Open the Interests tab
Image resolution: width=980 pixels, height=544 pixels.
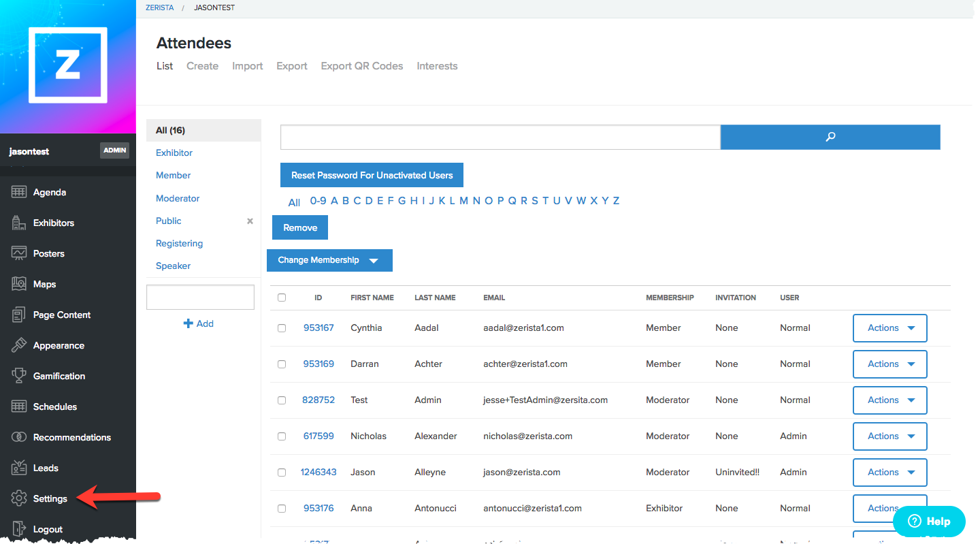coord(437,66)
